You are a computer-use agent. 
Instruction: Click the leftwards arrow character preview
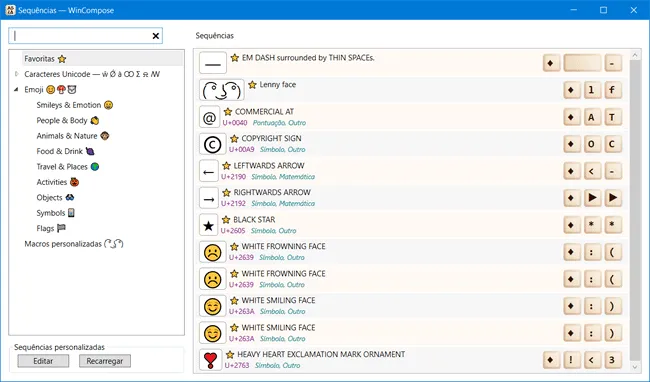209,172
